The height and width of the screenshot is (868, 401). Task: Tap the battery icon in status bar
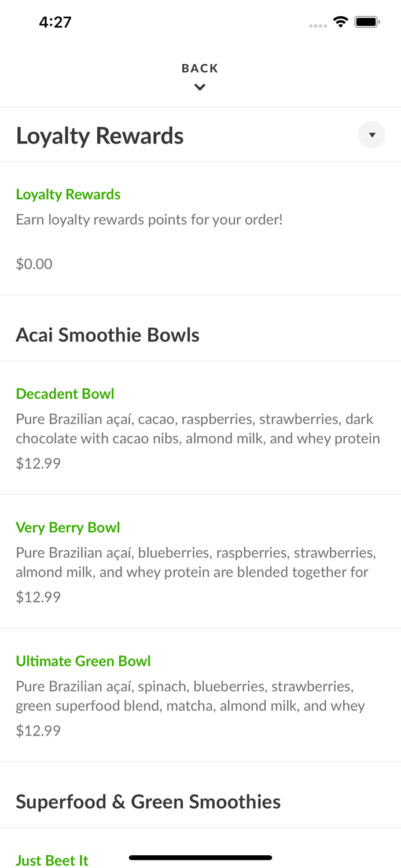click(367, 22)
